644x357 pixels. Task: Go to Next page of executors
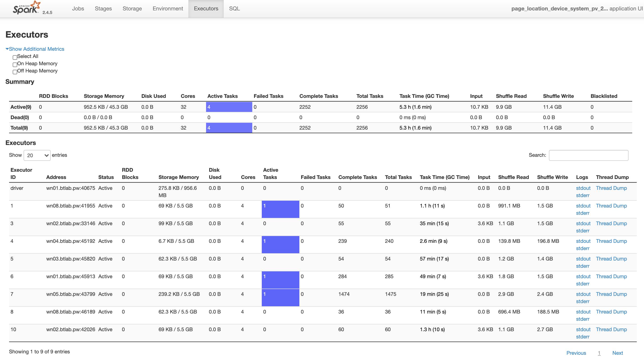click(x=618, y=353)
